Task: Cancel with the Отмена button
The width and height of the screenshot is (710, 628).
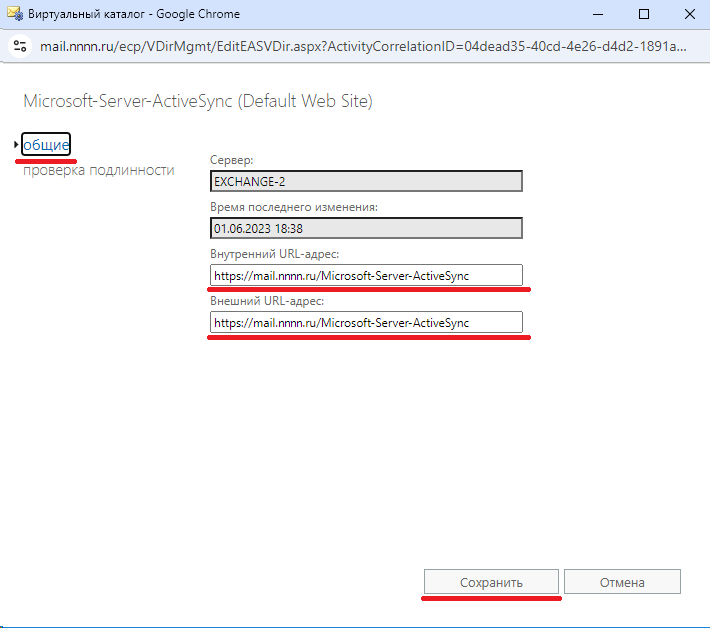Action: pyautogui.click(x=622, y=582)
